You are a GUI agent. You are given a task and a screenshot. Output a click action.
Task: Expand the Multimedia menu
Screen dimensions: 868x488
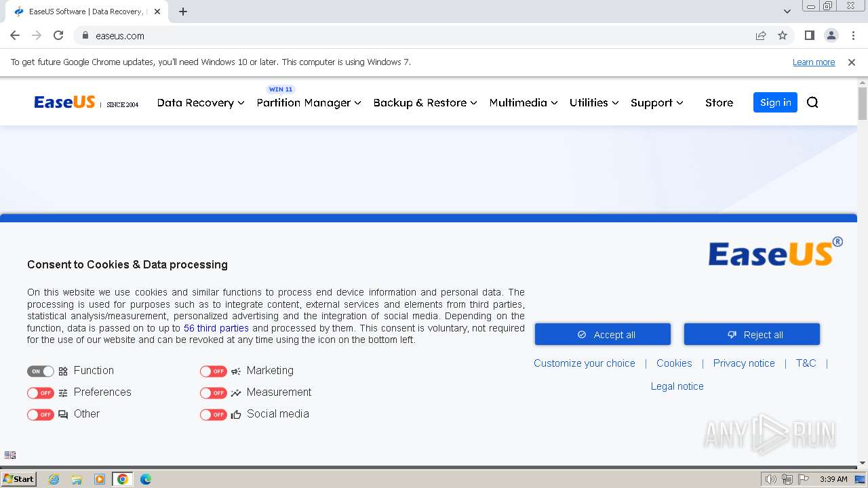click(x=524, y=102)
